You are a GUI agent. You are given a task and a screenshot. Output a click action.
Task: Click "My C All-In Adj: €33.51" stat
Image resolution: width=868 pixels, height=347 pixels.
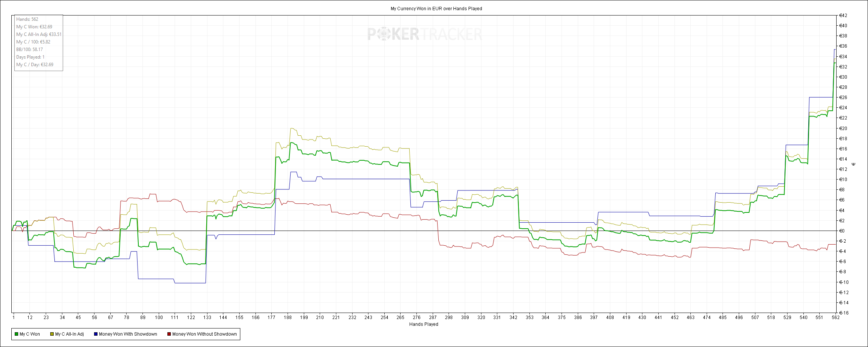pos(39,34)
